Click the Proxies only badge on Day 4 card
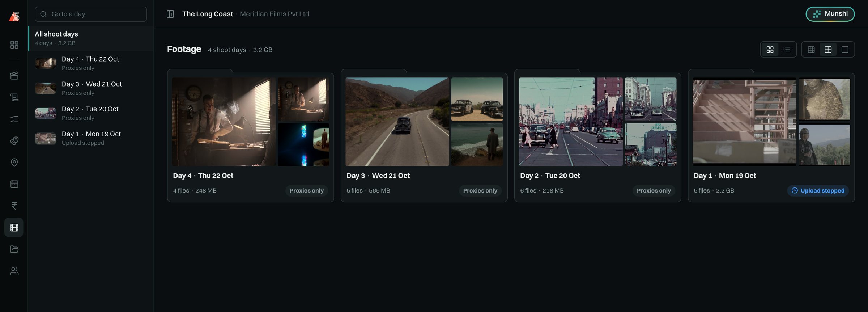Viewport: 868px width, 312px height. tap(306, 191)
